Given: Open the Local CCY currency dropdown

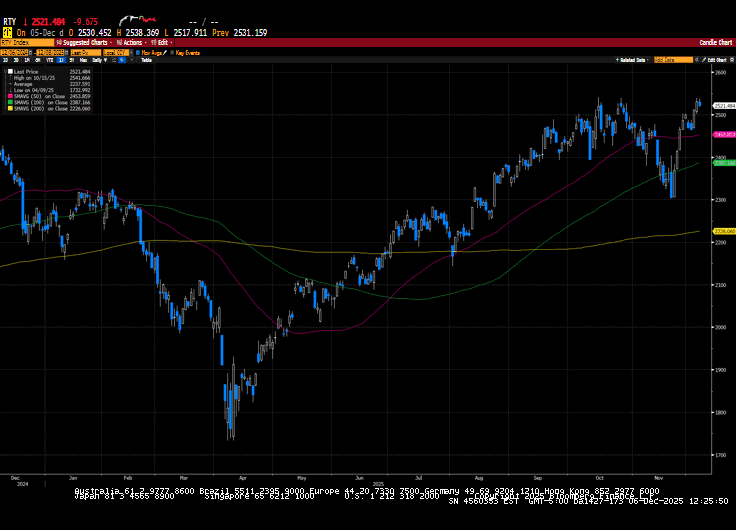Looking at the screenshot, I should (117, 52).
